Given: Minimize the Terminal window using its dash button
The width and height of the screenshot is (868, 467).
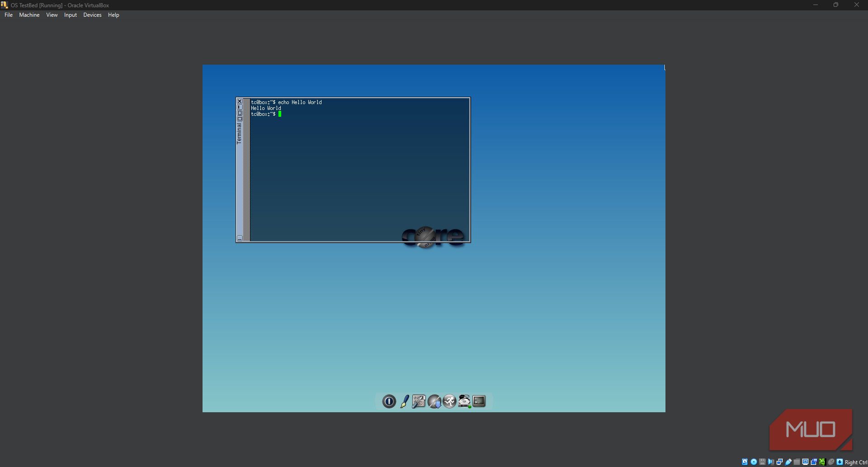Looking at the screenshot, I should [x=240, y=107].
